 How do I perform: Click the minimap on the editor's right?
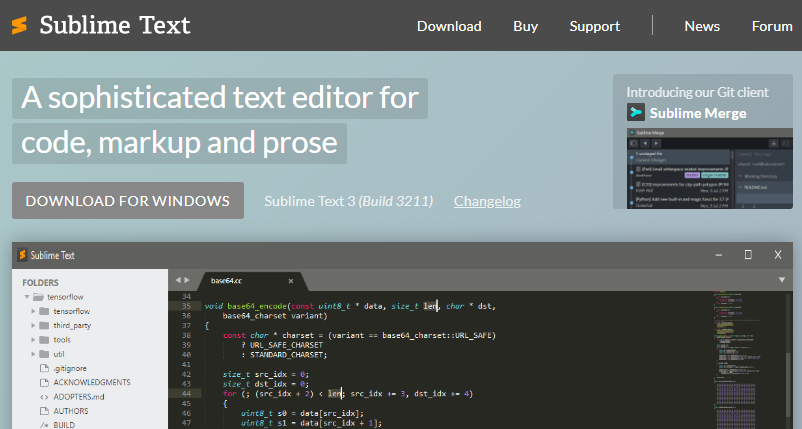[737, 359]
